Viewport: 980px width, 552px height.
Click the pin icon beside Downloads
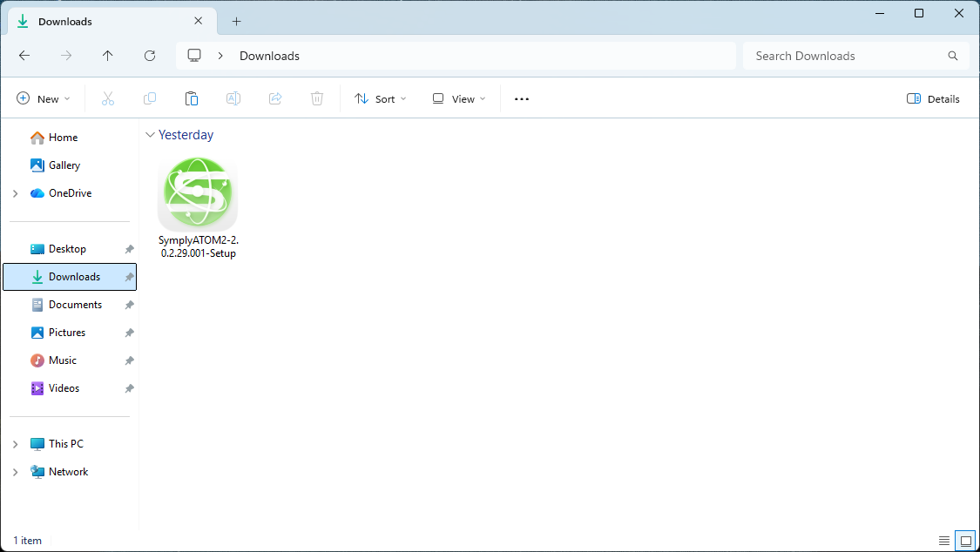[x=130, y=277]
